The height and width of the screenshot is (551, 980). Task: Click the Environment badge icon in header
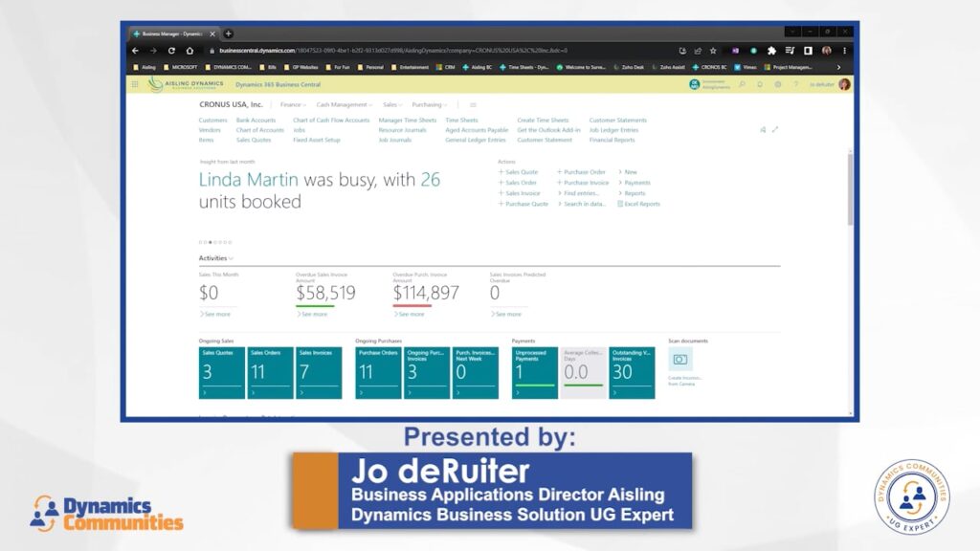(x=694, y=84)
